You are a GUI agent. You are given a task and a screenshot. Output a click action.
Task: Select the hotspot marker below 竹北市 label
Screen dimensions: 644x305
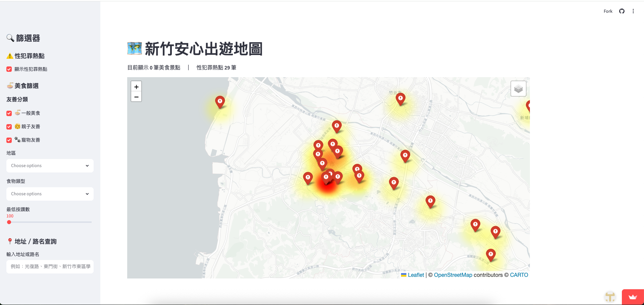tap(400, 99)
